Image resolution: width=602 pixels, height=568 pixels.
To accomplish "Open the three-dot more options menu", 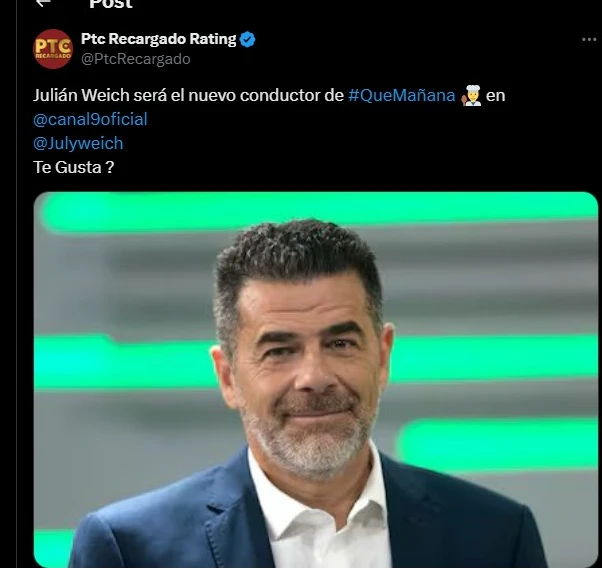I will [589, 39].
